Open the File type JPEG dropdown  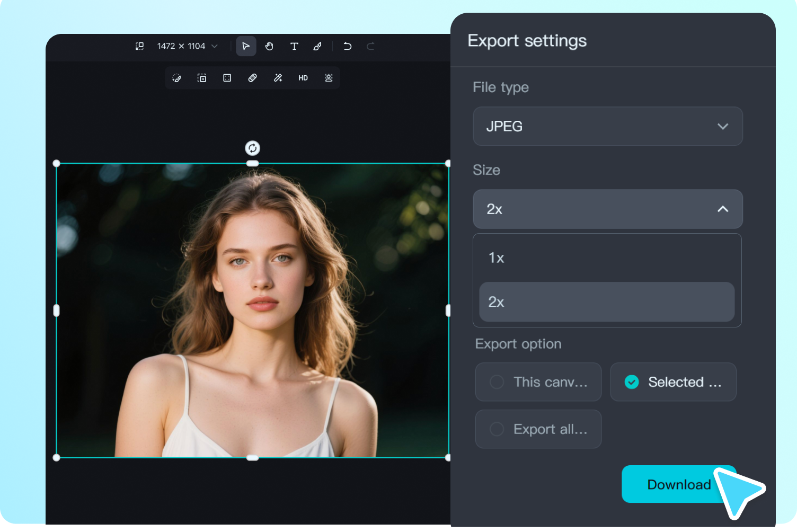pos(608,126)
